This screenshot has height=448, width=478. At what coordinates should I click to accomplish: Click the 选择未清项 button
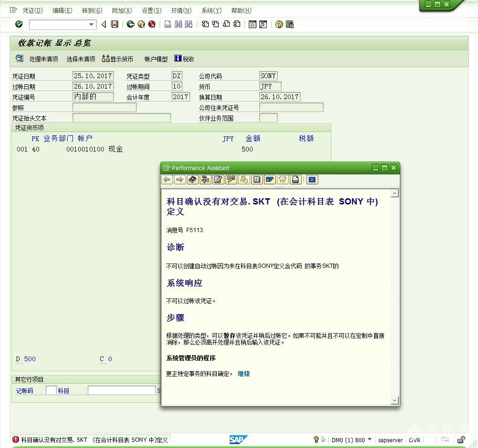[x=81, y=59]
